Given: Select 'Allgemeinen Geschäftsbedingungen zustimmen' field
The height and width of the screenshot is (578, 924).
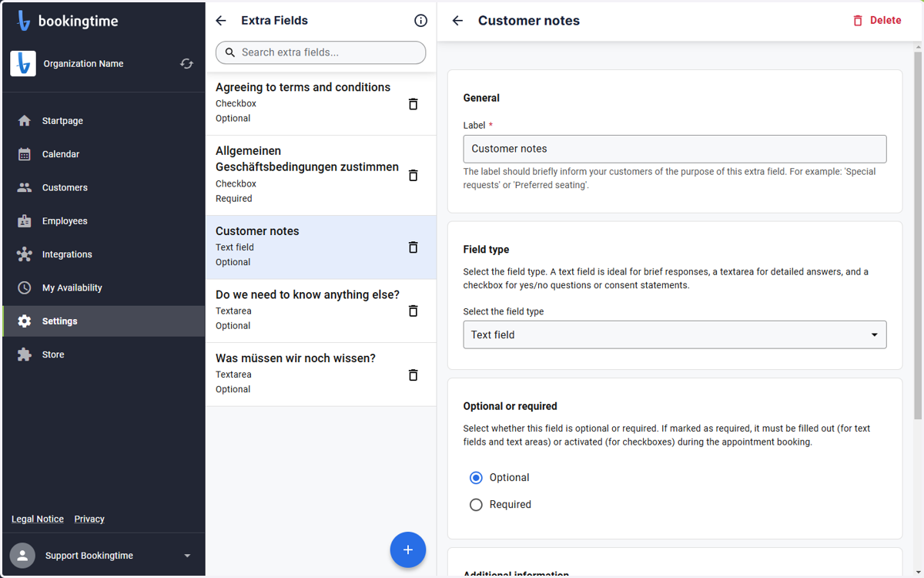Looking at the screenshot, I should (x=320, y=175).
